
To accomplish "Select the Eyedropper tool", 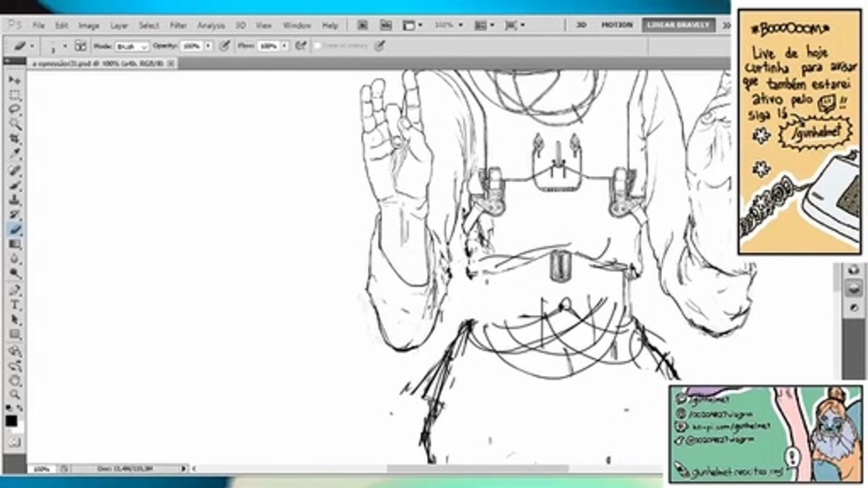I will coord(15,153).
